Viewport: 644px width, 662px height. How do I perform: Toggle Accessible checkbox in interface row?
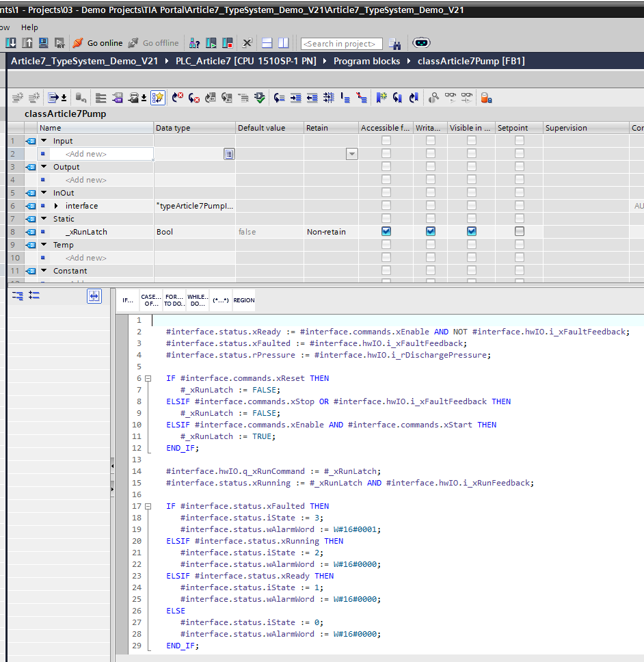pyautogui.click(x=386, y=205)
